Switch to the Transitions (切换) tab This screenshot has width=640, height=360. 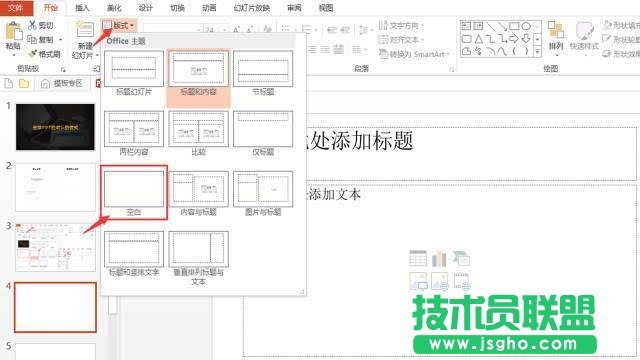tap(178, 8)
